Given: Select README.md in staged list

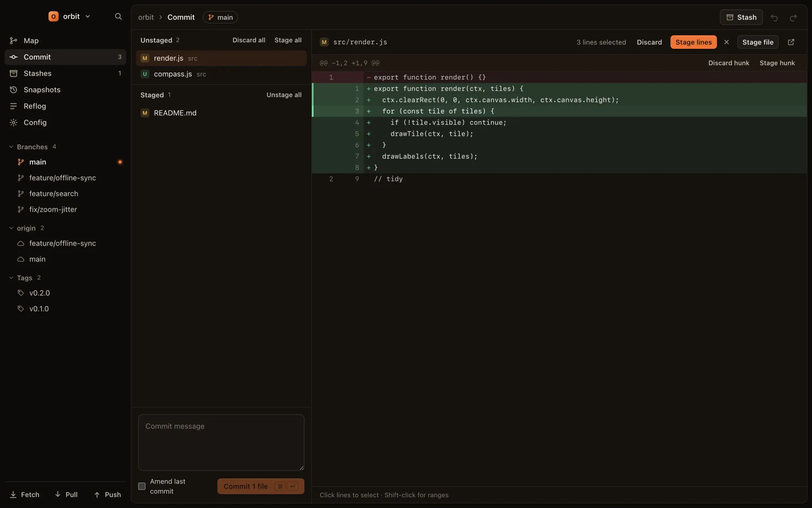Looking at the screenshot, I should [221, 113].
